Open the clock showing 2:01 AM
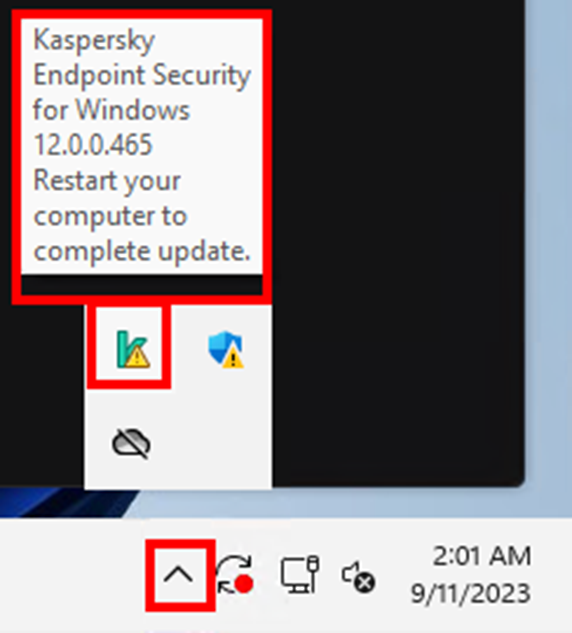Viewport: 572px width, 633px height. click(482, 556)
